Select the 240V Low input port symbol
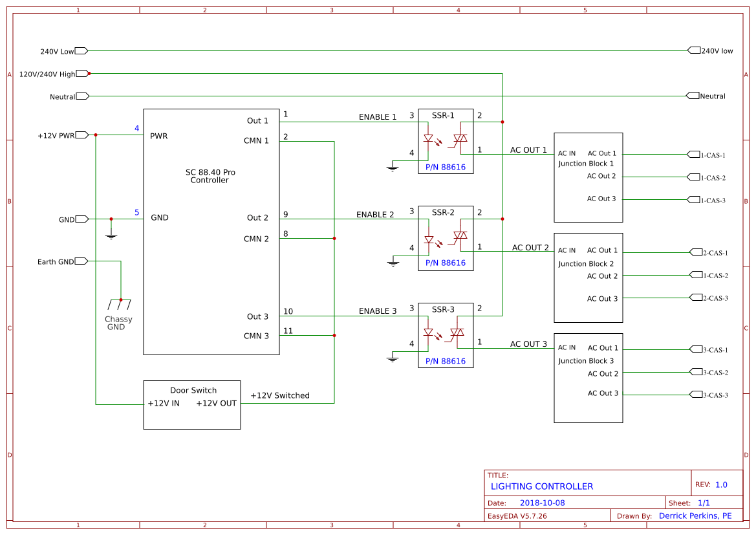The height and width of the screenshot is (535, 756). tap(81, 50)
